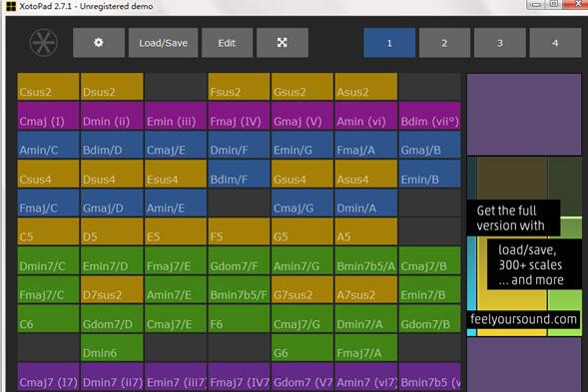The width and height of the screenshot is (588, 392).
Task: Trigger the Csus2 chord pad
Action: (48, 87)
